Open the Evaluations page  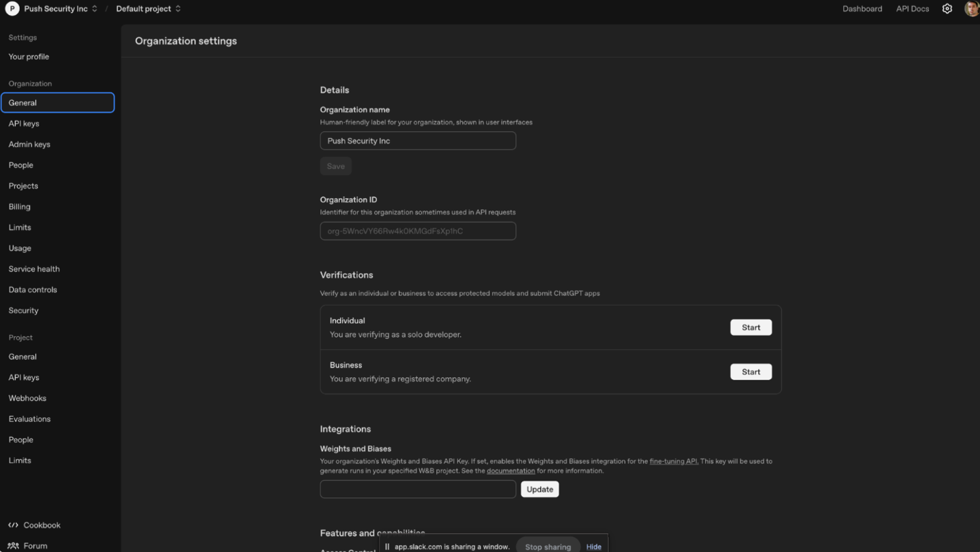pyautogui.click(x=30, y=419)
